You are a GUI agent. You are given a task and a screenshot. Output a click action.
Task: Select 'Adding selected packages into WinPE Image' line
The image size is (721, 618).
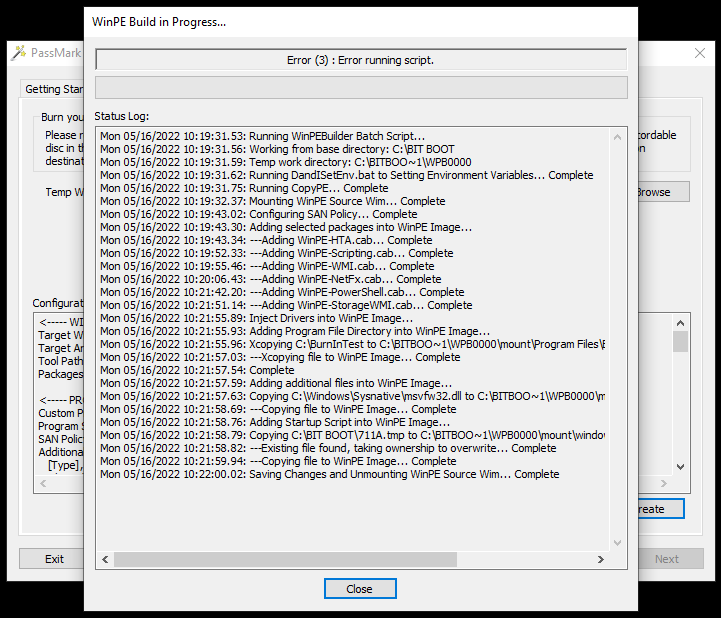pos(286,227)
